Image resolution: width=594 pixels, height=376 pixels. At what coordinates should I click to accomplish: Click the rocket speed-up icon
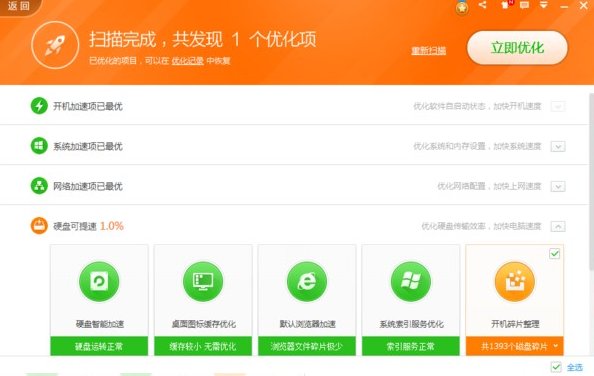click(55, 45)
